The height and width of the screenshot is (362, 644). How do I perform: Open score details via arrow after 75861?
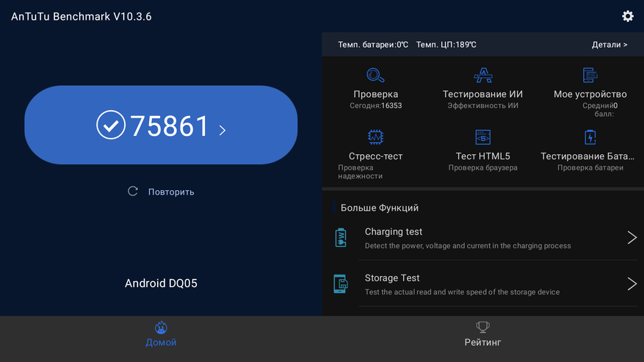pos(222,130)
